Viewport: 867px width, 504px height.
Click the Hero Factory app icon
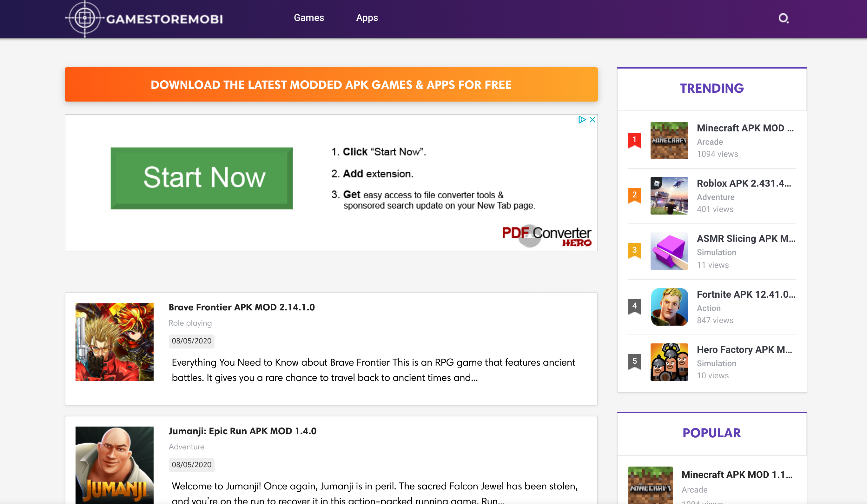coord(669,361)
